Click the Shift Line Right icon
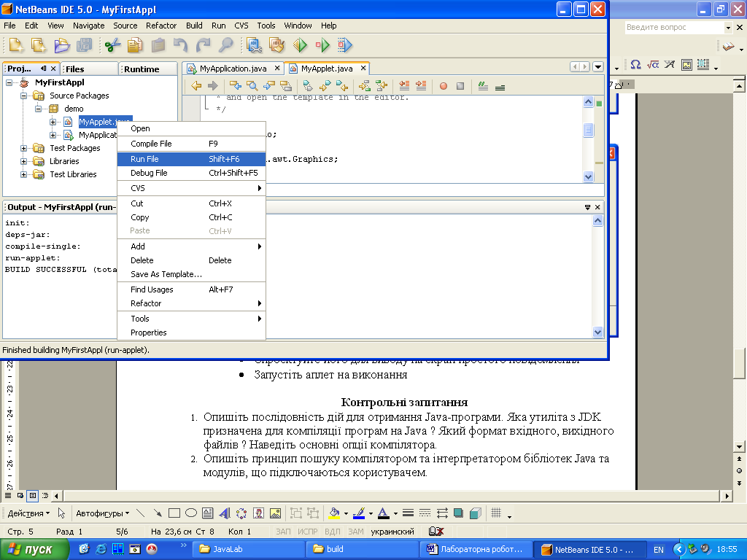The image size is (747, 560). [x=421, y=86]
